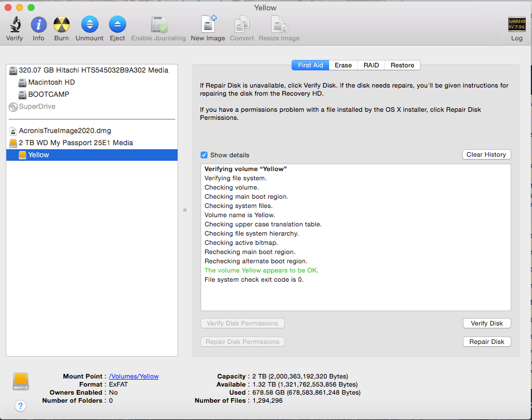Uncheck the Show details checkbox

point(204,155)
